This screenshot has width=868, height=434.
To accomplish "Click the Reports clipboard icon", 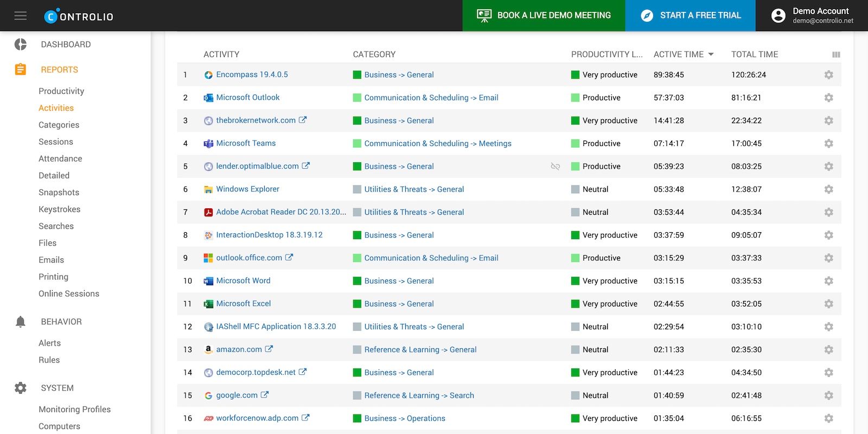I will [x=21, y=69].
